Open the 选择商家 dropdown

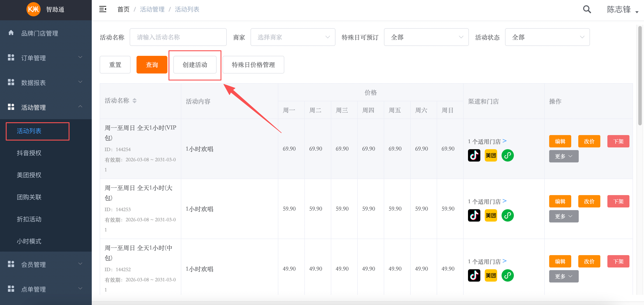tap(292, 37)
